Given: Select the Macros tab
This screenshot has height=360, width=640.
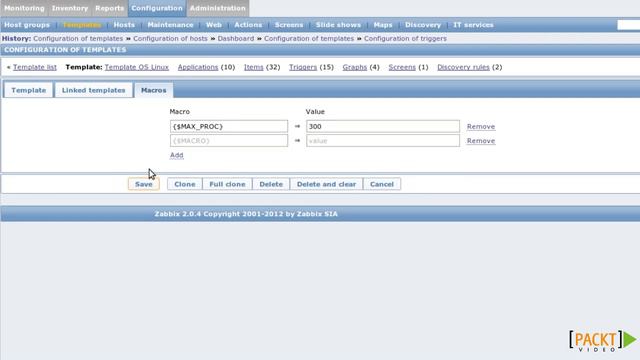Looking at the screenshot, I should coord(153,90).
